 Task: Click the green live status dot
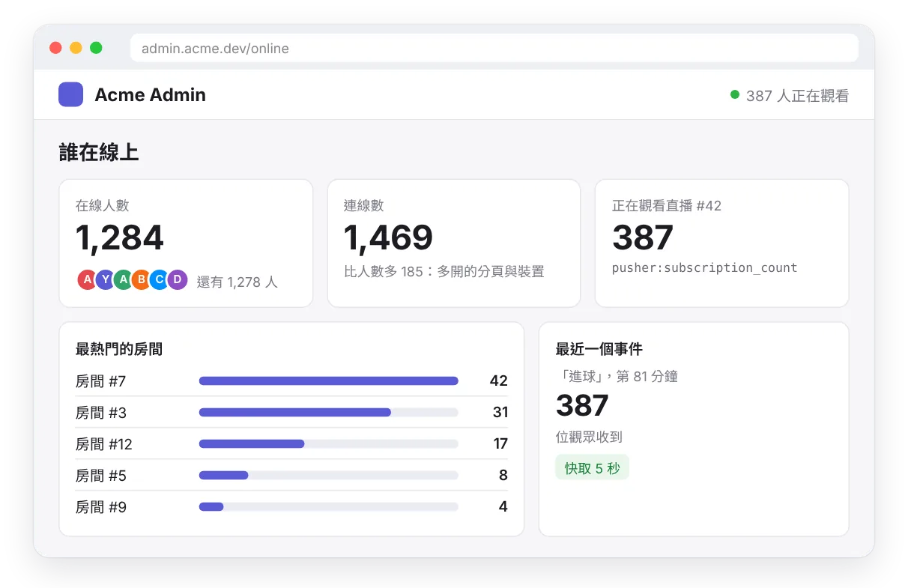(x=735, y=94)
